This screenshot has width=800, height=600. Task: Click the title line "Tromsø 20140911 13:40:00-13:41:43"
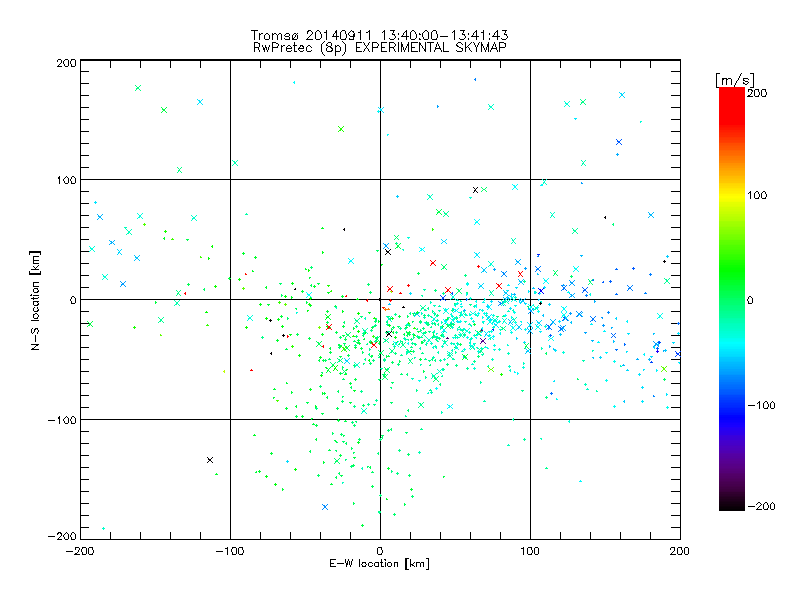(x=379, y=35)
